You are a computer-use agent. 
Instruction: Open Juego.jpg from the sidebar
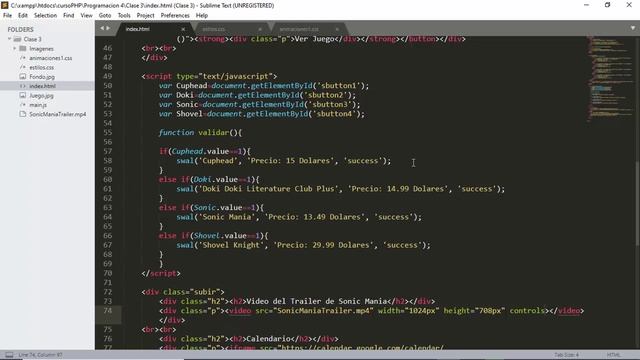(41, 96)
